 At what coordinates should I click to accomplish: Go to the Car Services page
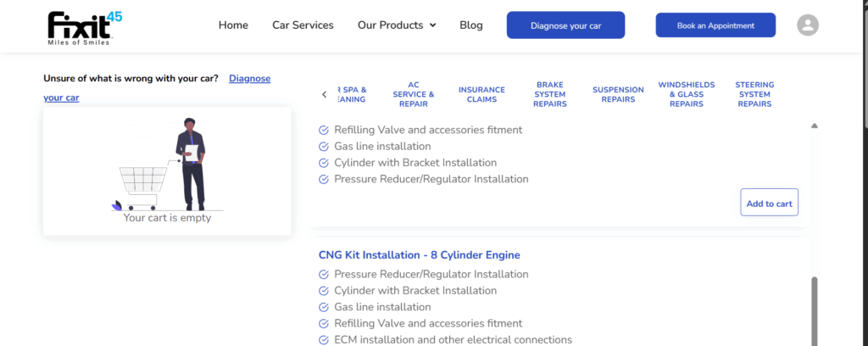[303, 25]
